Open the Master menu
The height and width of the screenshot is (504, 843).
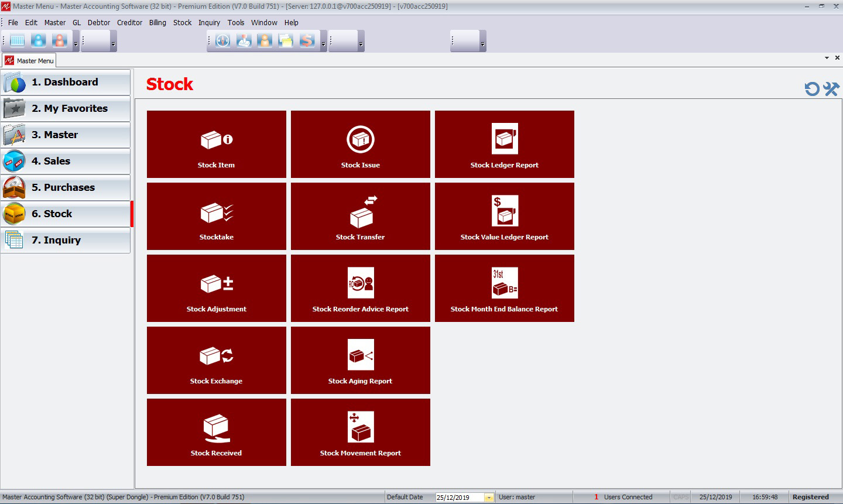(55, 23)
